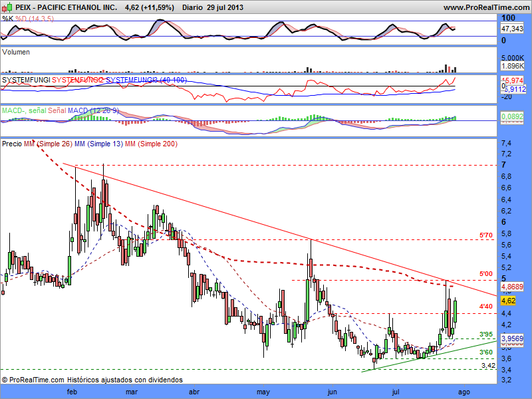Click the black 'SYSTEMFUNGI' indicator label
The height and width of the screenshot is (399, 532).
point(26,80)
